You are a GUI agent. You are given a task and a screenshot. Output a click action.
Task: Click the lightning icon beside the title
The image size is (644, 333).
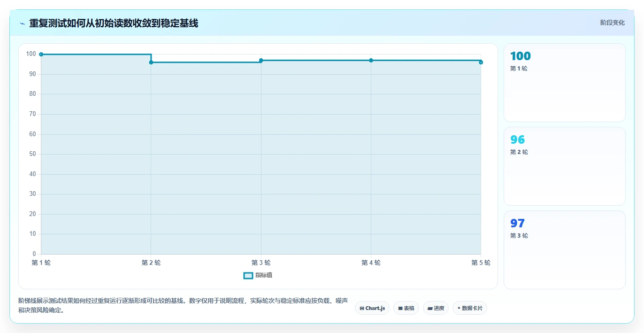(x=22, y=23)
